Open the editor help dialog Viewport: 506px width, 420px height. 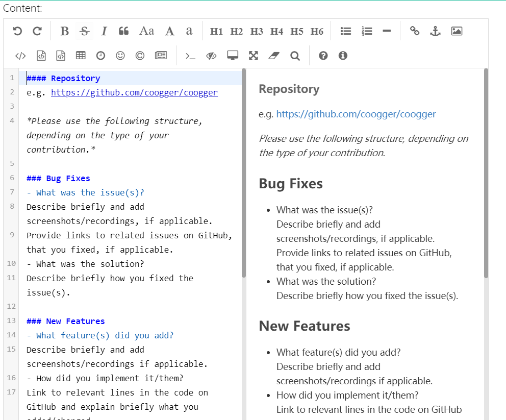click(x=323, y=56)
